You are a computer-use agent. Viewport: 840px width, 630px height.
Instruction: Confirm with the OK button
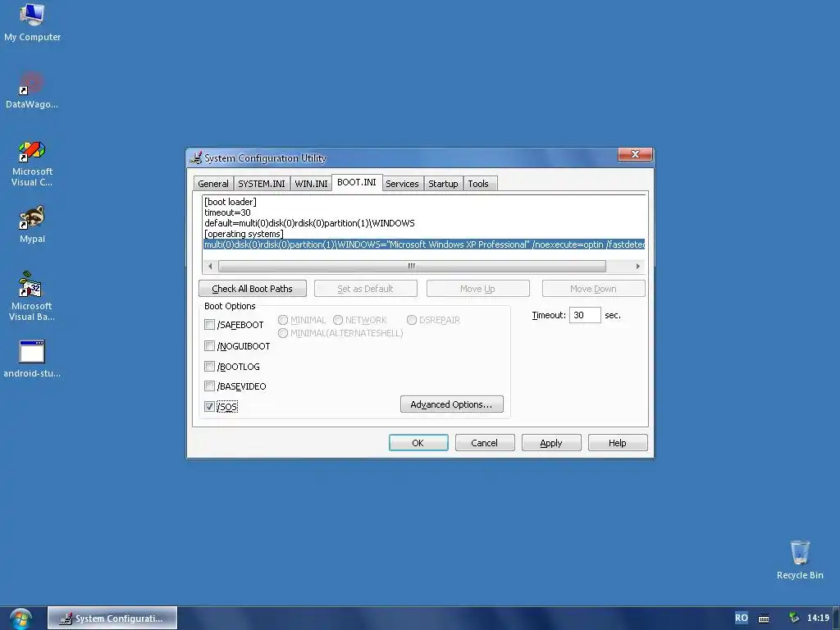pyautogui.click(x=418, y=443)
